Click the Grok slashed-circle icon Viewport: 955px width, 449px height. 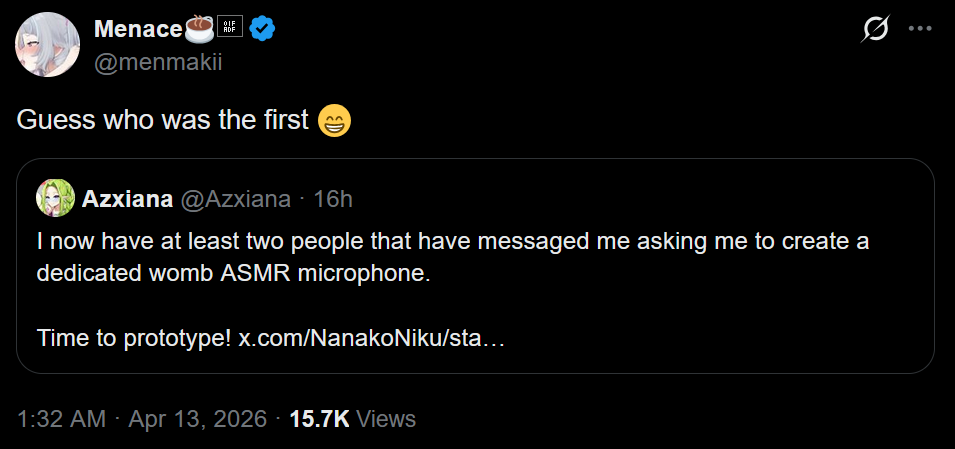pos(875,30)
